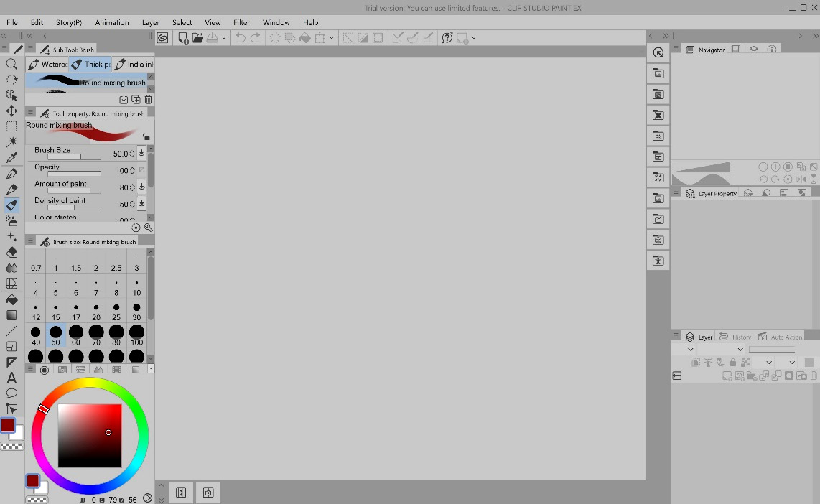Select the Move tool

point(11,111)
